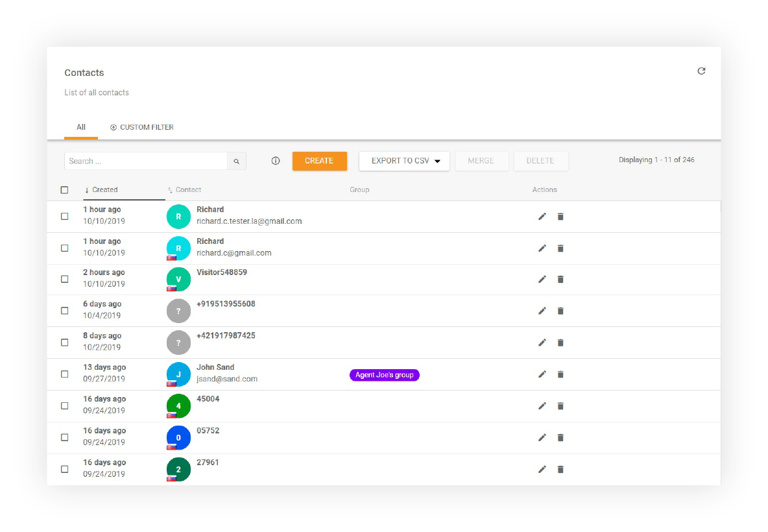
Task: Check the checkbox for John Sand
Action: [64, 374]
